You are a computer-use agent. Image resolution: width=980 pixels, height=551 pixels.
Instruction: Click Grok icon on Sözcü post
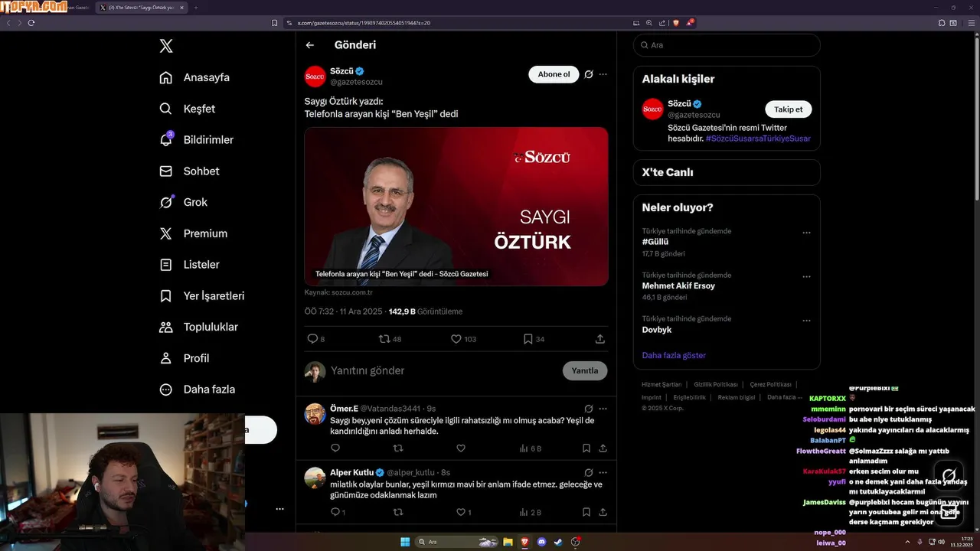tap(589, 74)
